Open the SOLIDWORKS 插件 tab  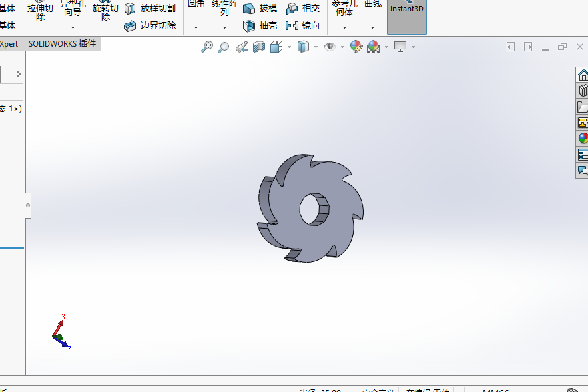pyautogui.click(x=62, y=44)
